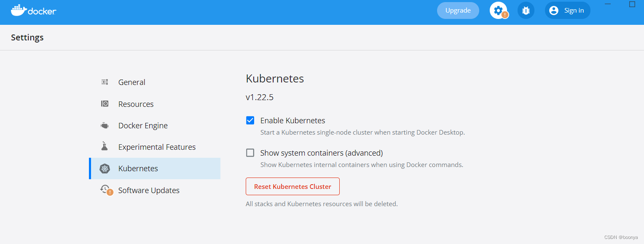Select the Docker Engine section

(143, 126)
